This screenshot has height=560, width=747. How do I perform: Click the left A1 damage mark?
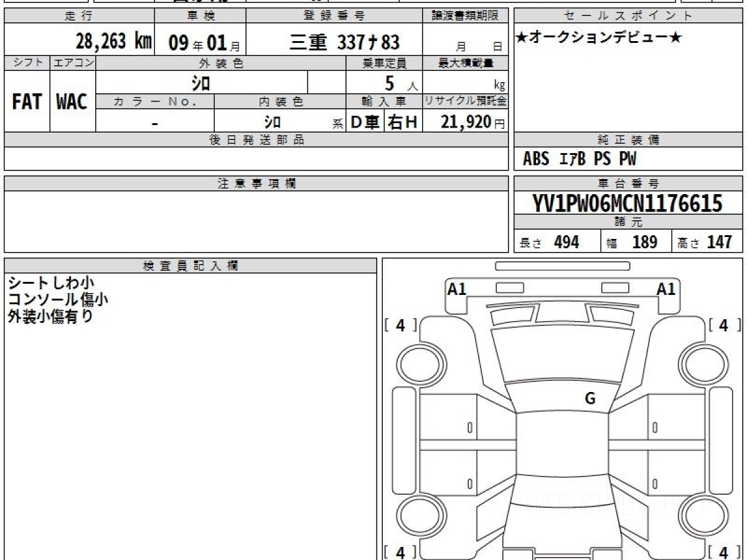pyautogui.click(x=457, y=289)
